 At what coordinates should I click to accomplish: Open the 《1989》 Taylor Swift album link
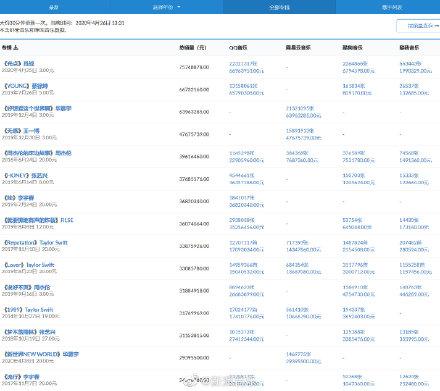click(x=28, y=310)
